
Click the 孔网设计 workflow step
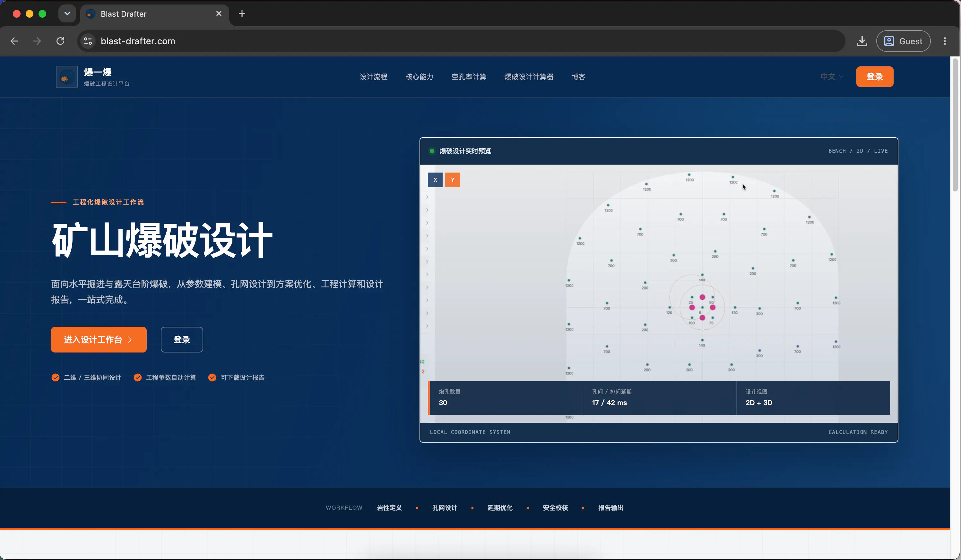click(x=445, y=508)
